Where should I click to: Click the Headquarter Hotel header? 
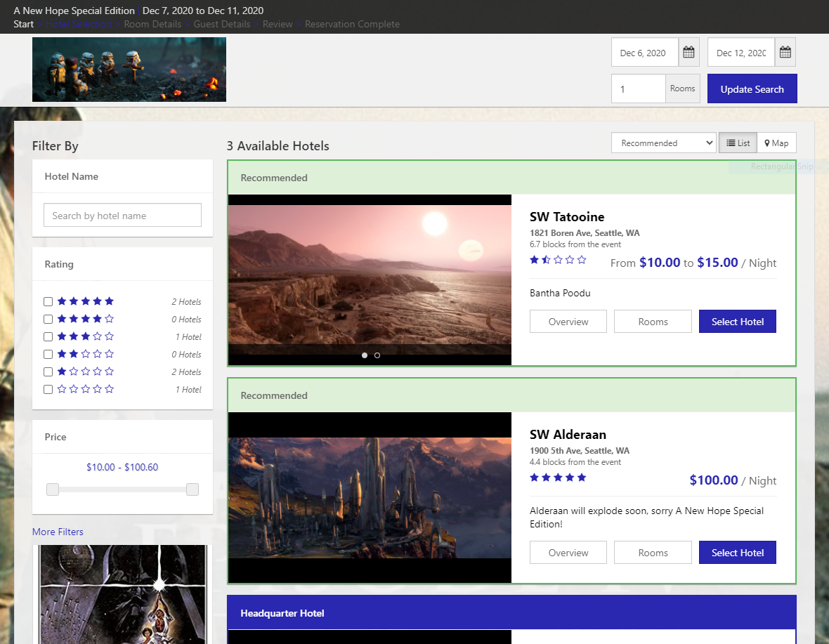pos(511,613)
